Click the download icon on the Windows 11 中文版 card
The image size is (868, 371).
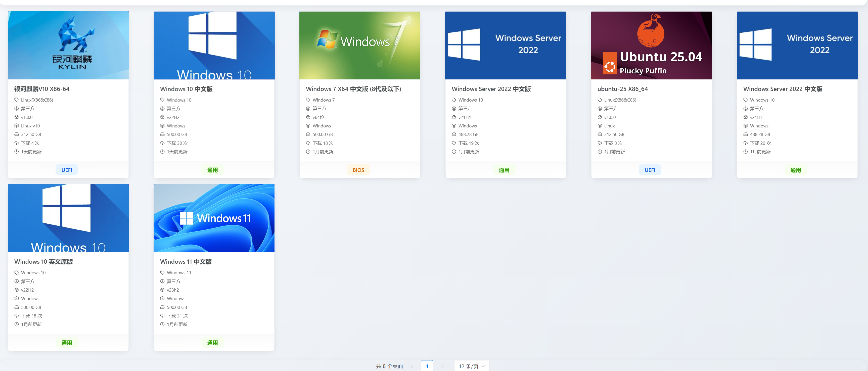[162, 316]
